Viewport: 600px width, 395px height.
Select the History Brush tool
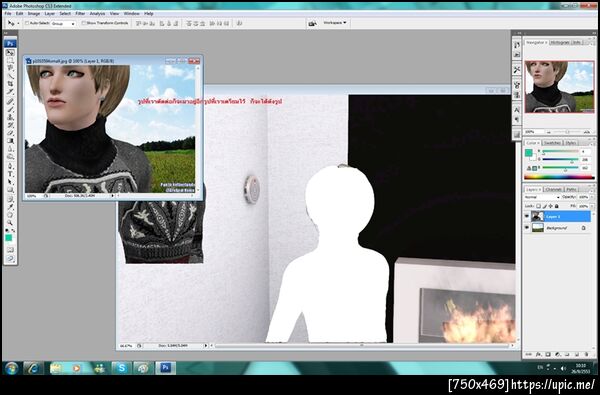(x=10, y=125)
